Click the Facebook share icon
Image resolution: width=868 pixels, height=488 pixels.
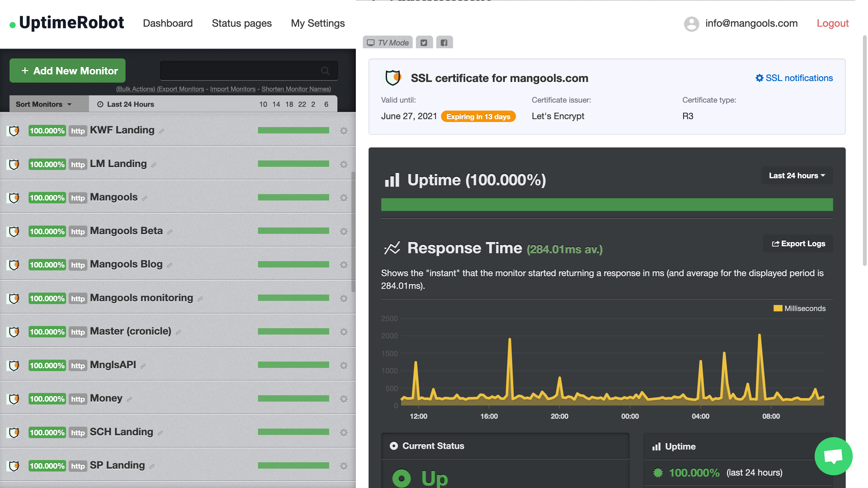444,43
